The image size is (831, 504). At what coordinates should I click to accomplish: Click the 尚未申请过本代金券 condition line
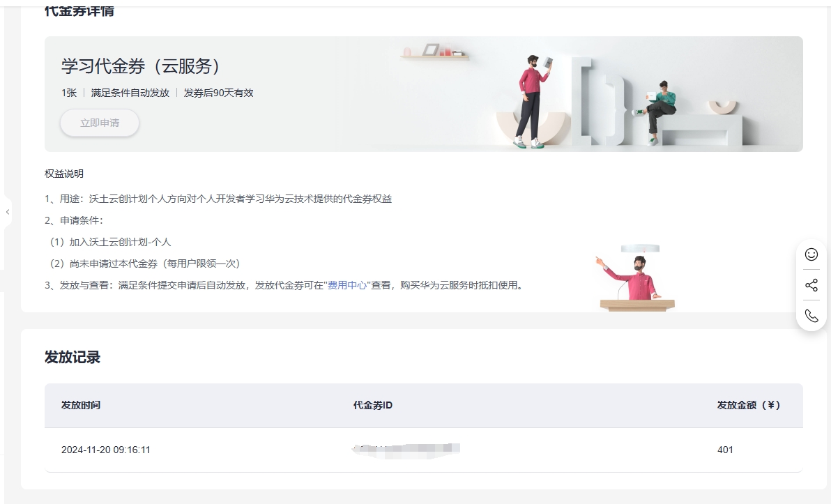click(x=145, y=264)
